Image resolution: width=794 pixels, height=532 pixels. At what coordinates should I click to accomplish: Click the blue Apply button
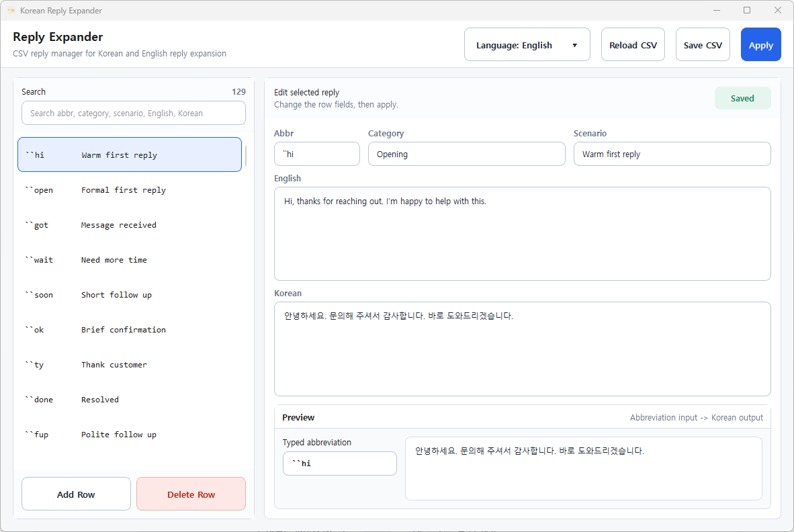coord(760,44)
